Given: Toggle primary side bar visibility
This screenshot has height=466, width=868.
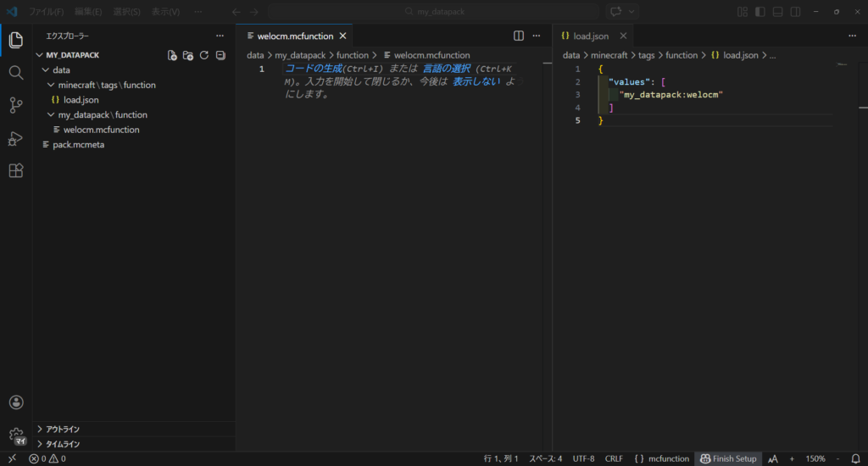Looking at the screenshot, I should tap(760, 12).
